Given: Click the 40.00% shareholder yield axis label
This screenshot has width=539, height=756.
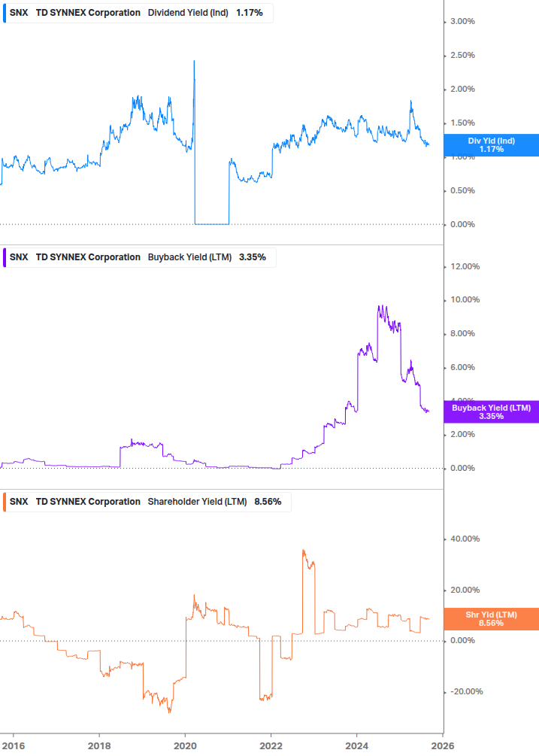Looking at the screenshot, I should click(x=465, y=539).
